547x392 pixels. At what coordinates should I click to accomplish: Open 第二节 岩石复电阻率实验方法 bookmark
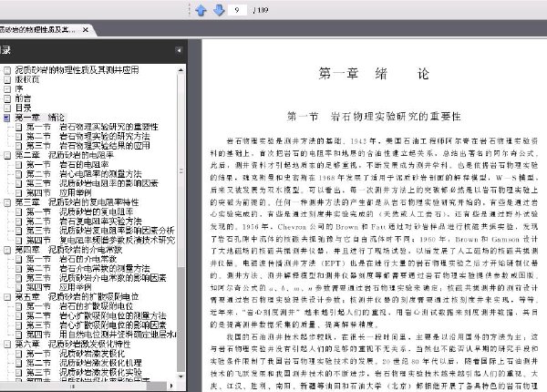coord(84,222)
